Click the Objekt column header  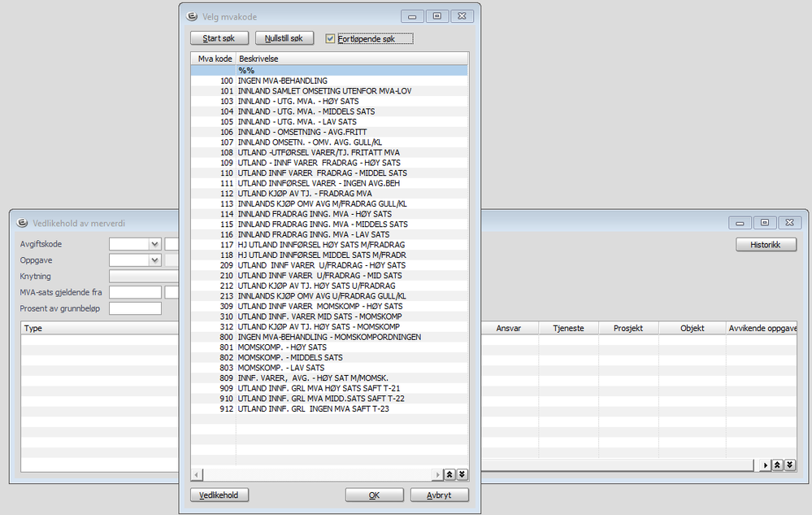tap(693, 328)
